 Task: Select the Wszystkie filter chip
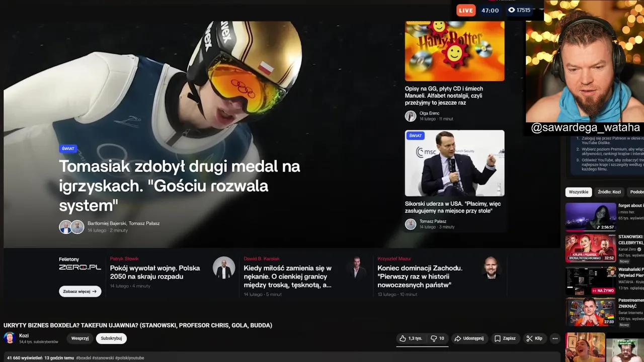coord(579,192)
